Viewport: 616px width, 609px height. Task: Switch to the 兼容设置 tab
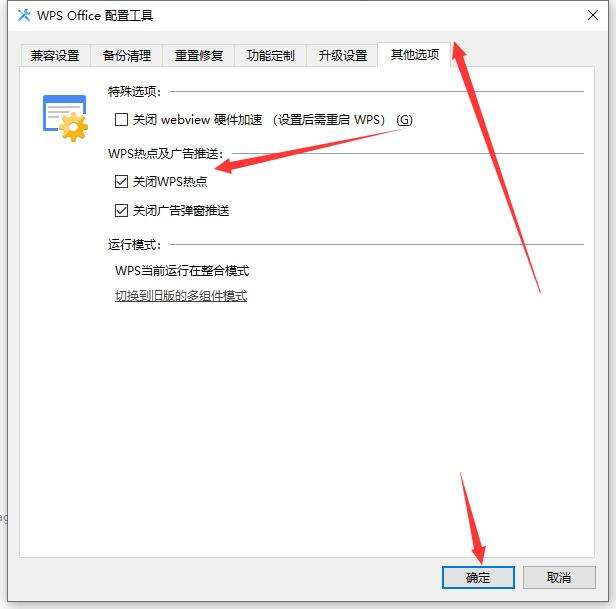(x=55, y=55)
